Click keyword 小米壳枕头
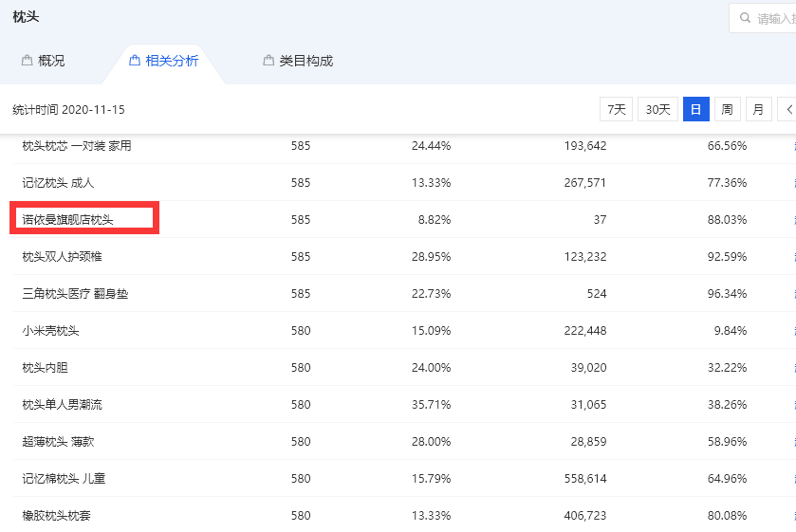This screenshot has width=796, height=532. click(50, 331)
